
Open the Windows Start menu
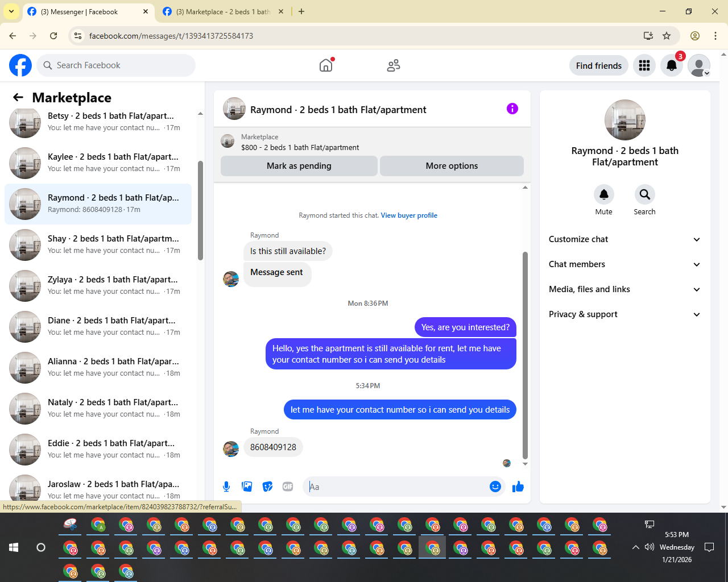14,547
